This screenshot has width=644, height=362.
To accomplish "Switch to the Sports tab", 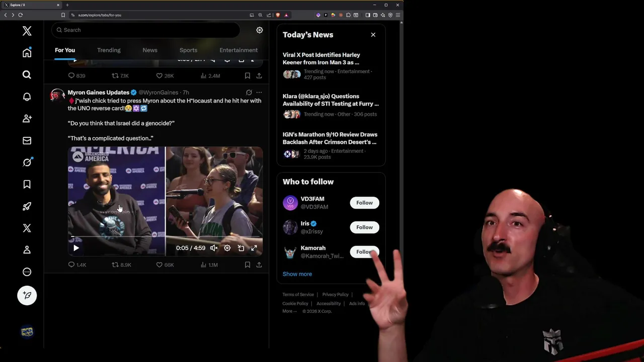I will click(x=188, y=50).
